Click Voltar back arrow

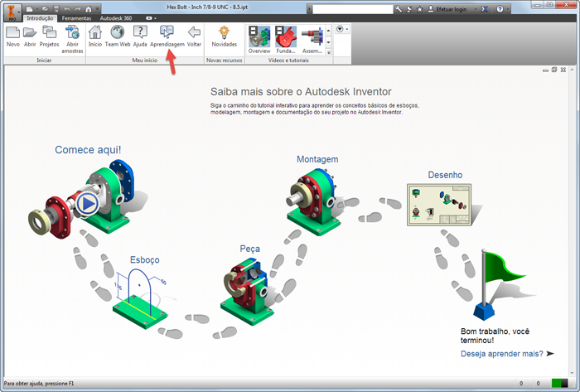coord(194,36)
